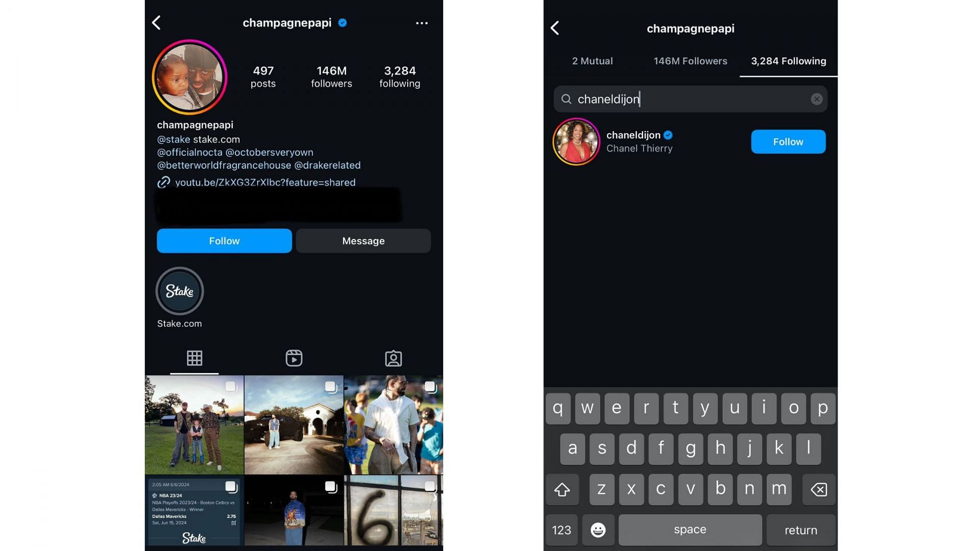Switch to the 146M Followers tab
The image size is (980, 551).
pos(690,61)
